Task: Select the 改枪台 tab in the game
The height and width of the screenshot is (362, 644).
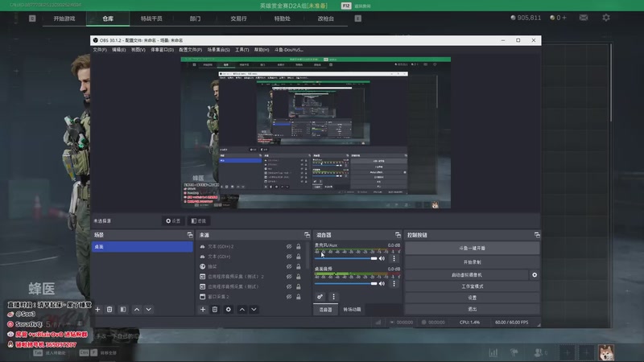Action: (326, 19)
